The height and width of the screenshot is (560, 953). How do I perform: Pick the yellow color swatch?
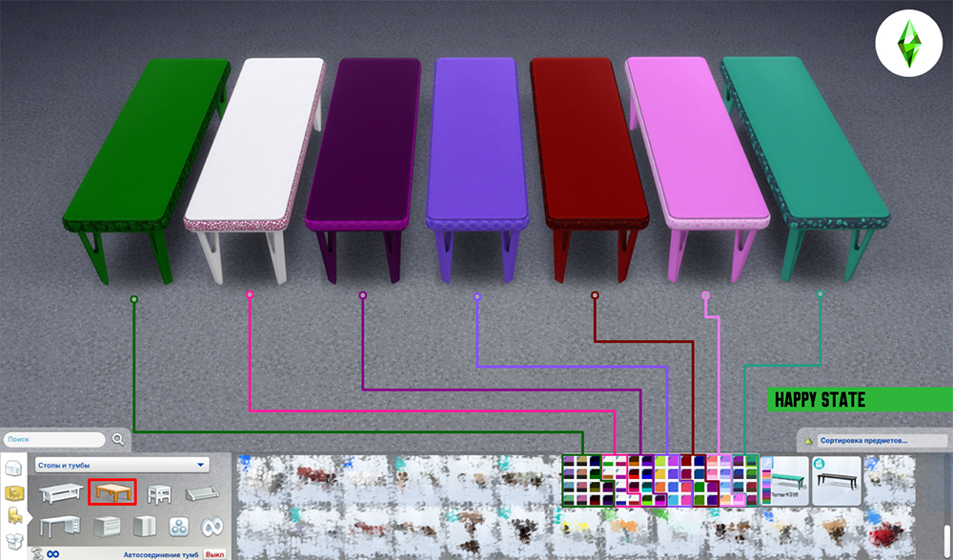660,473
